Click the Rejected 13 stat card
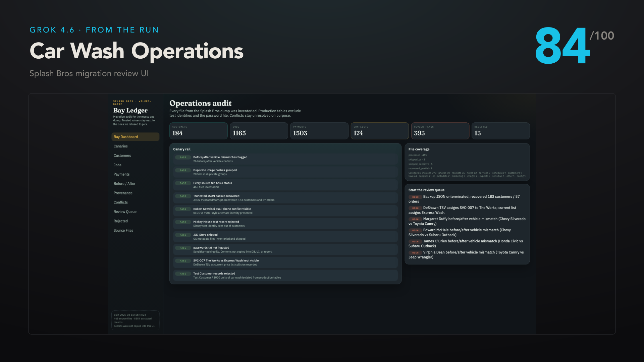This screenshot has height=362, width=644. [x=500, y=131]
